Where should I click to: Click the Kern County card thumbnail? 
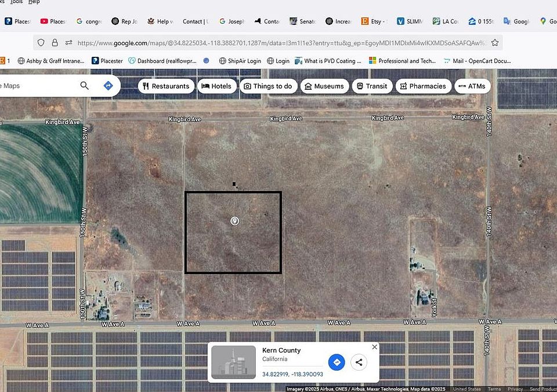[x=233, y=362]
